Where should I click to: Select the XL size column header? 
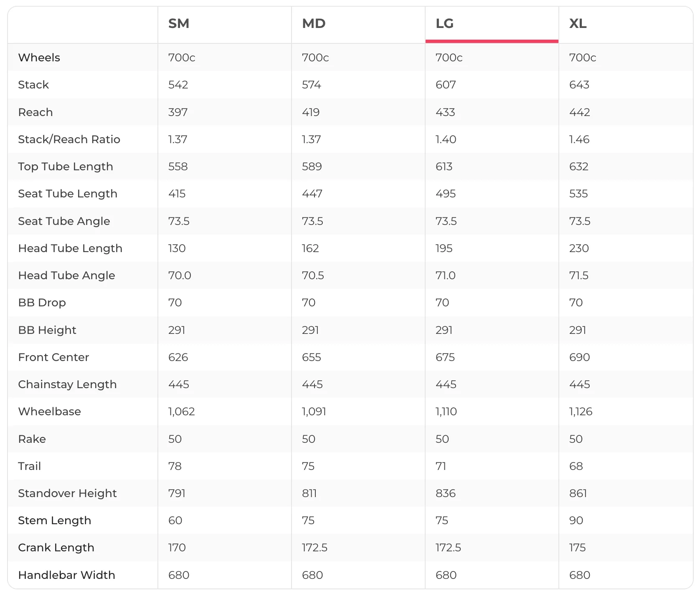[x=578, y=23]
